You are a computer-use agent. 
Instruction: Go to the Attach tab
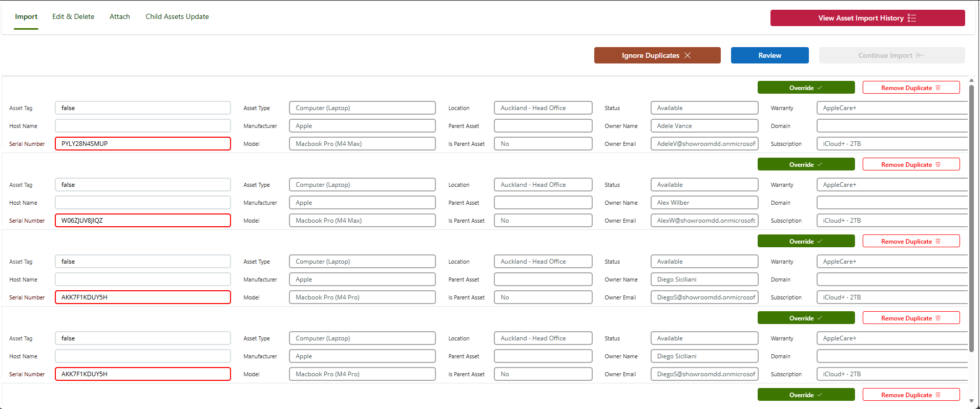[120, 17]
